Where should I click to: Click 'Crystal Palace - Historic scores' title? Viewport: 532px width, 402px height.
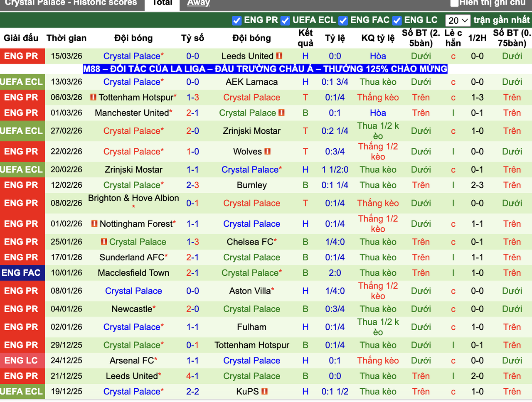[x=71, y=3]
